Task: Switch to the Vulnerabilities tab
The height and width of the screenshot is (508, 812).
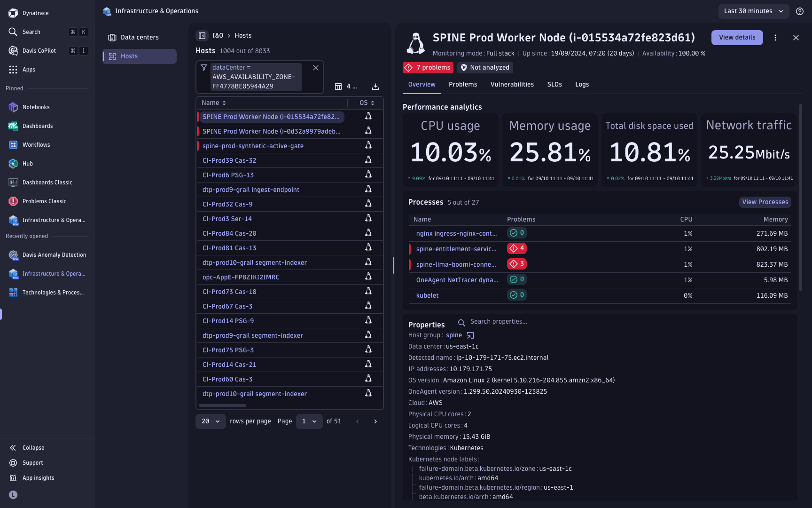Action: (x=512, y=85)
